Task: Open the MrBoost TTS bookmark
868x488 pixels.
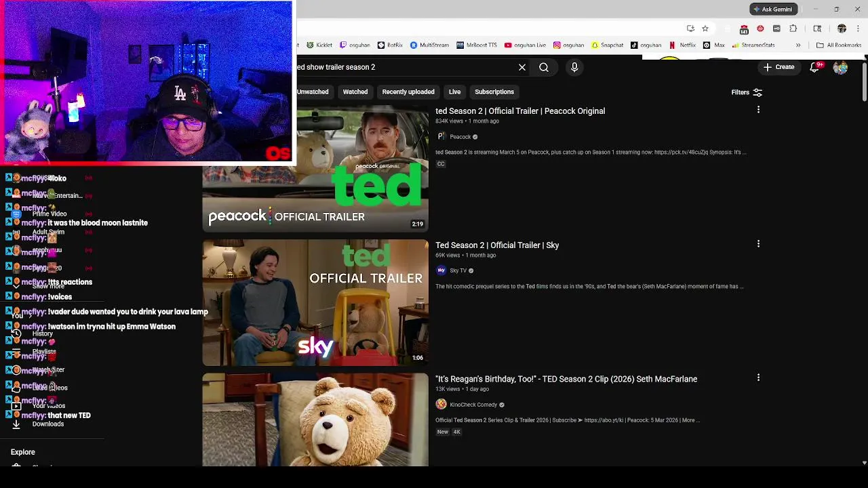Action: click(x=476, y=45)
